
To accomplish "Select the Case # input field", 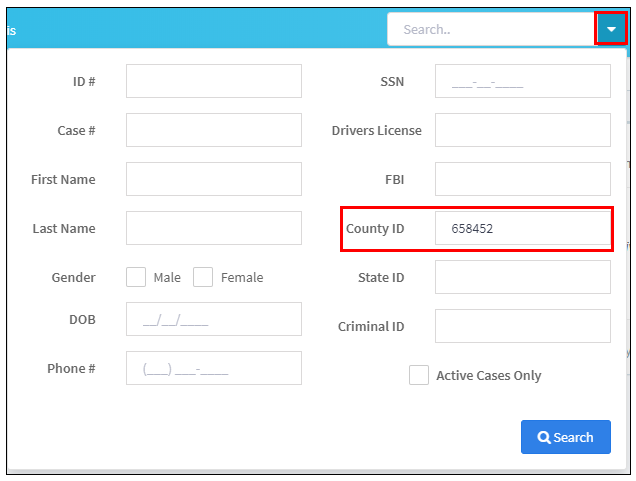I will click(214, 130).
